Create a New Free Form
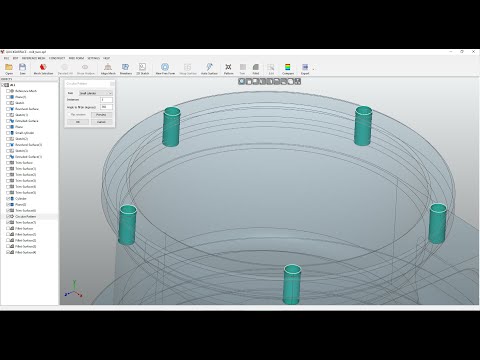The image size is (480, 360). point(165,69)
